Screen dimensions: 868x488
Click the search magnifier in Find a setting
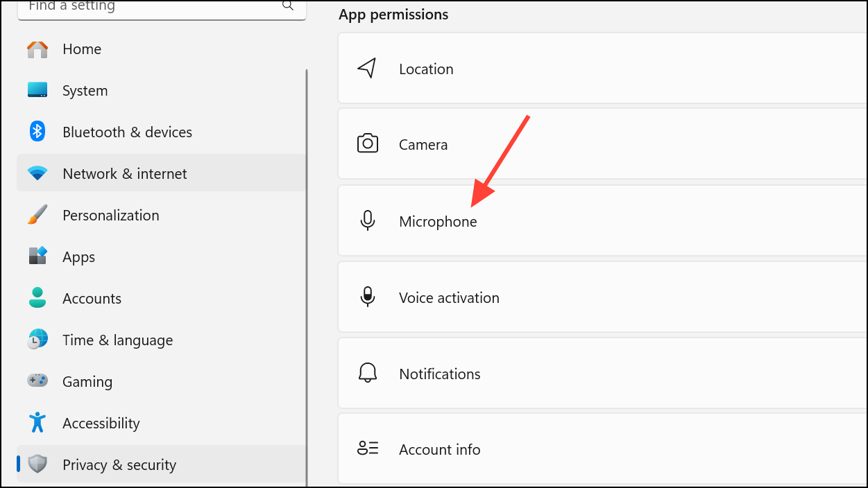pos(287,6)
